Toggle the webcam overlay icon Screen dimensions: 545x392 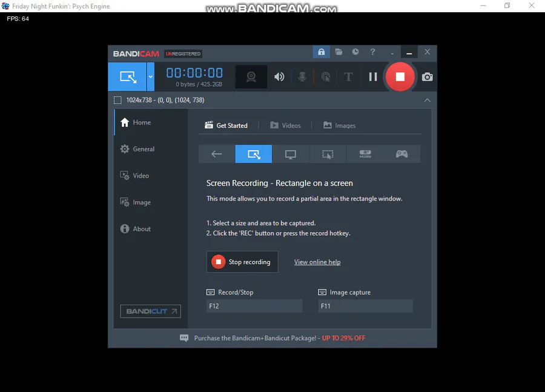[251, 77]
